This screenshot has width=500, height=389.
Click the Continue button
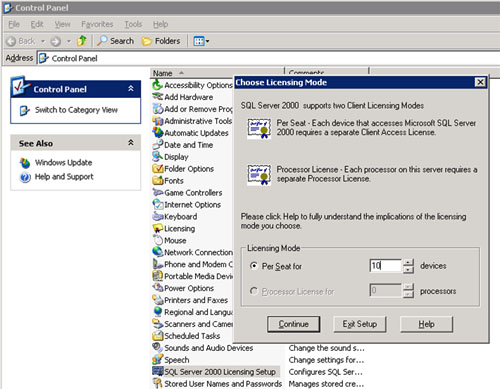(293, 324)
